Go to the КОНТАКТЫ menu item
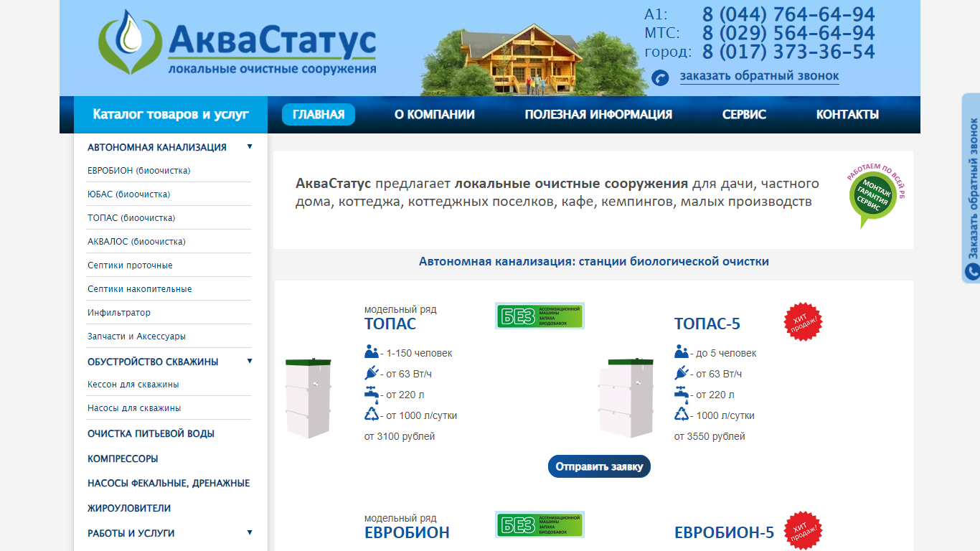This screenshot has height=551, width=980. pos(847,115)
